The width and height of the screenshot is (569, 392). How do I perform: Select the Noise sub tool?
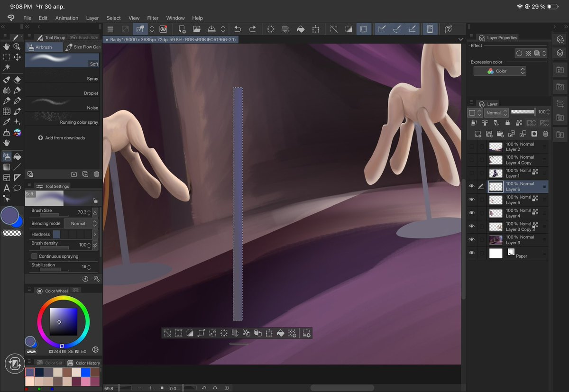[63, 104]
